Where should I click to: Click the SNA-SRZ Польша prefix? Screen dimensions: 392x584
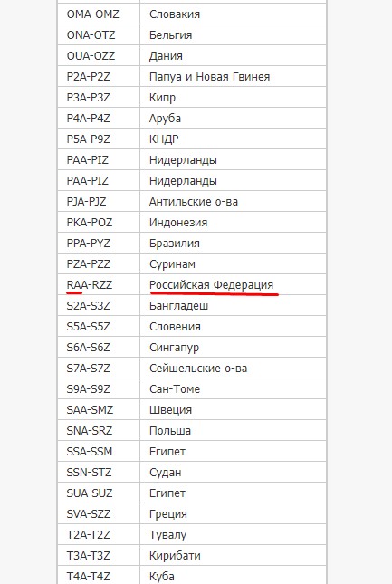pyautogui.click(x=90, y=431)
